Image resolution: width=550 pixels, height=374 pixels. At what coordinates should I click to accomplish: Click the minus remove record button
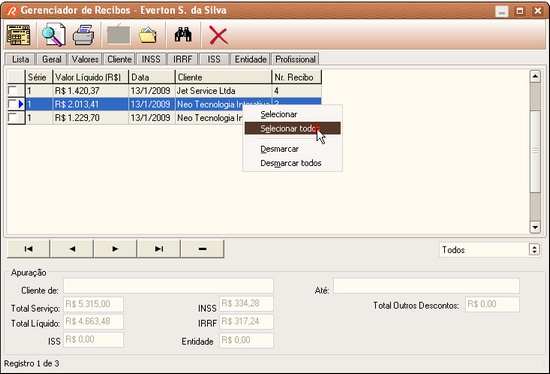[x=202, y=249]
